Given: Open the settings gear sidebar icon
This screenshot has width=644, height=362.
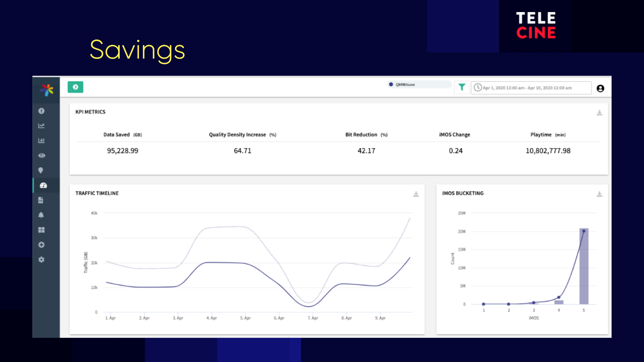Looking at the screenshot, I should [x=41, y=260].
